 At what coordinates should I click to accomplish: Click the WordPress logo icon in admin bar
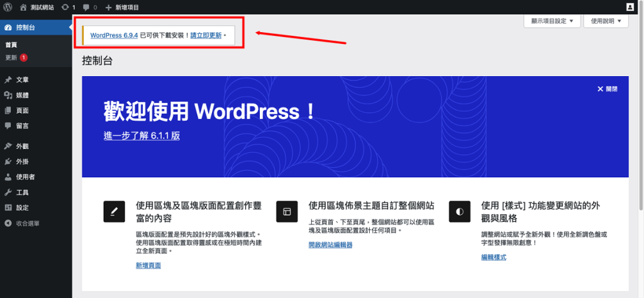(8, 7)
